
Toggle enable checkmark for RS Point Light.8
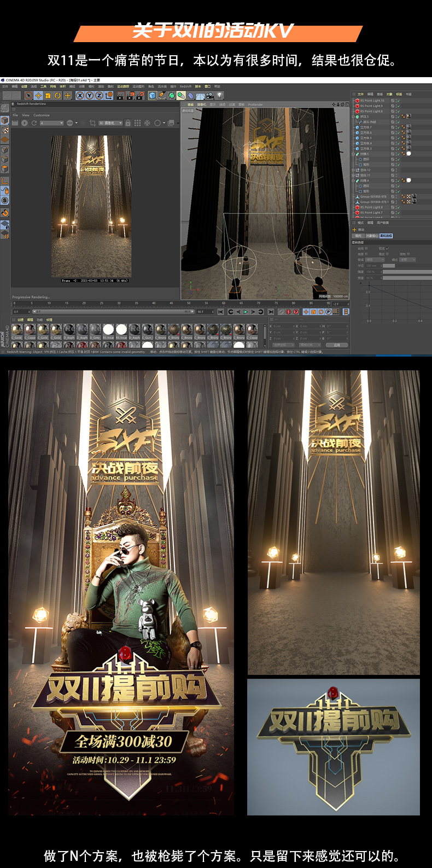point(399,207)
